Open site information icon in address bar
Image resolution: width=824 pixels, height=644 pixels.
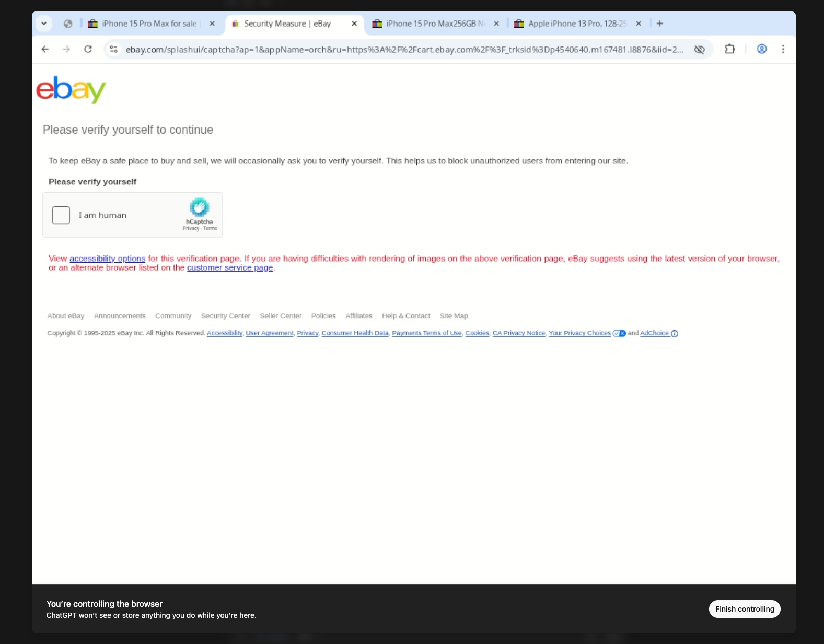pyautogui.click(x=113, y=49)
